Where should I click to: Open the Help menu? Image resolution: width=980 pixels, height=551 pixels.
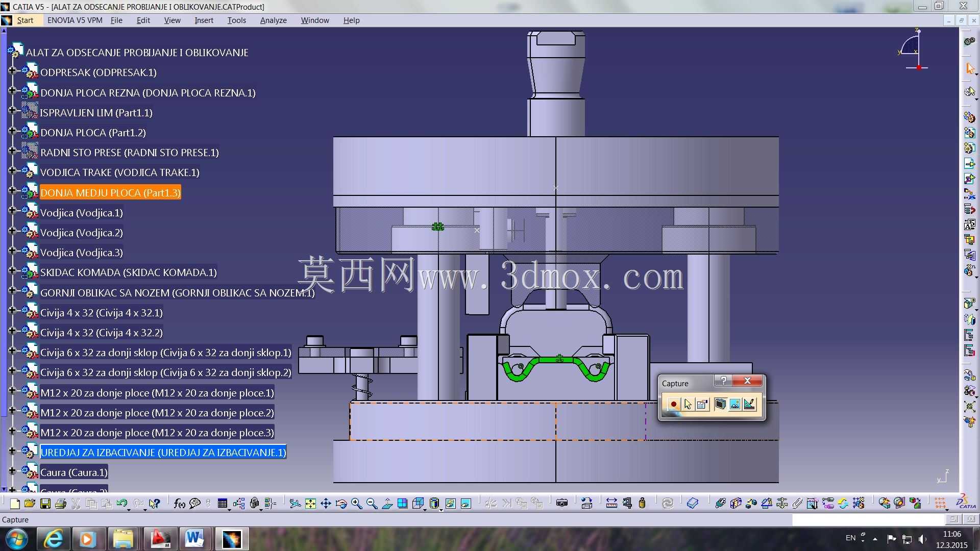coord(351,20)
